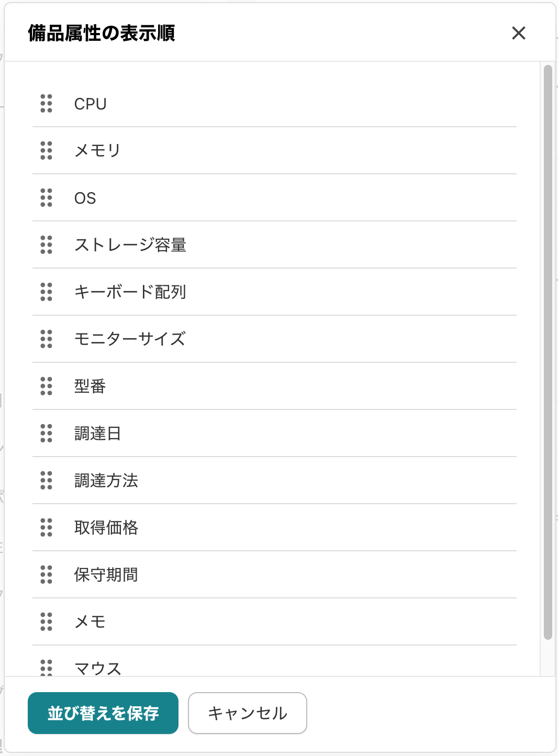Click the drag handle beside OS
558x756 pixels.
(47, 198)
